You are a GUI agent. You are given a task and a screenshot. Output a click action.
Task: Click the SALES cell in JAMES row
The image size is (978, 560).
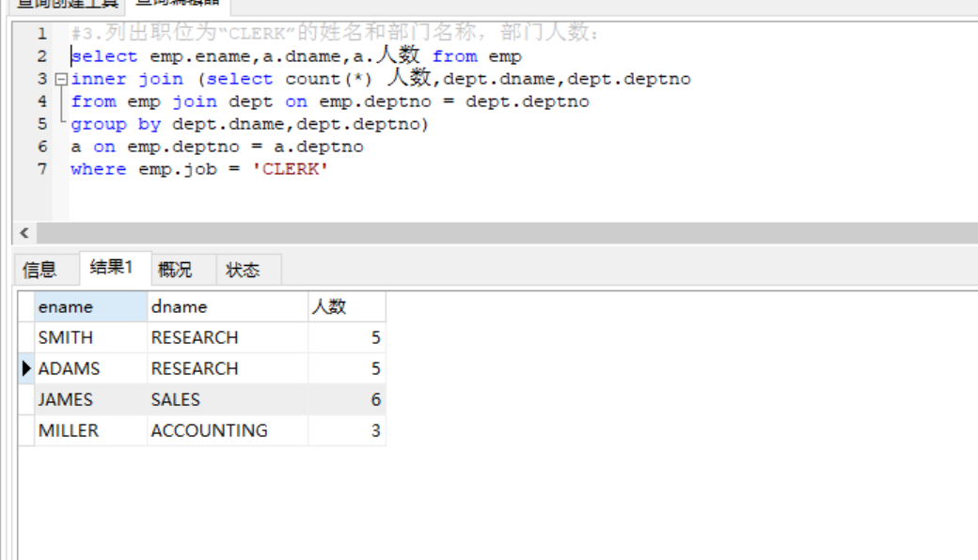226,399
